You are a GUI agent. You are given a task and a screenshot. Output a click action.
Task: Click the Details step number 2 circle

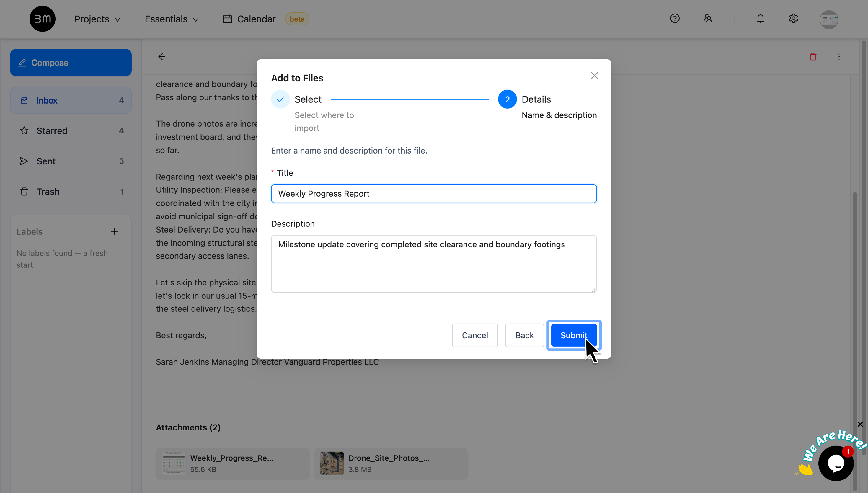tap(507, 99)
